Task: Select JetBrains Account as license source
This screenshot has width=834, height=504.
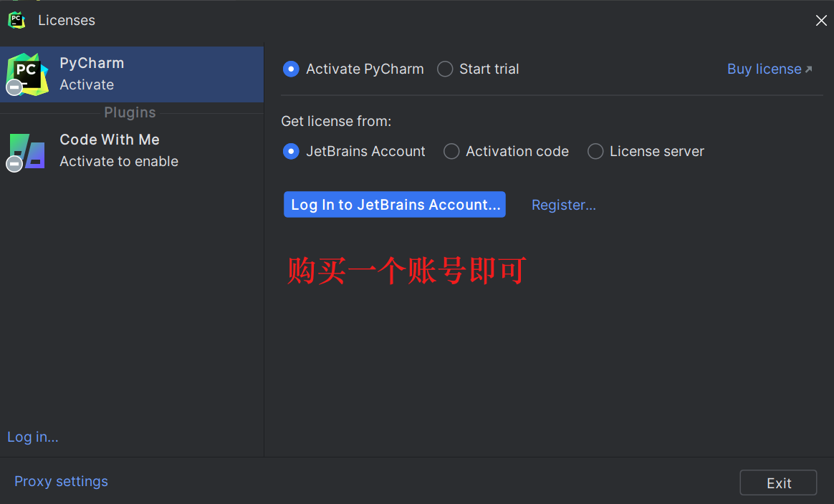Action: (291, 152)
